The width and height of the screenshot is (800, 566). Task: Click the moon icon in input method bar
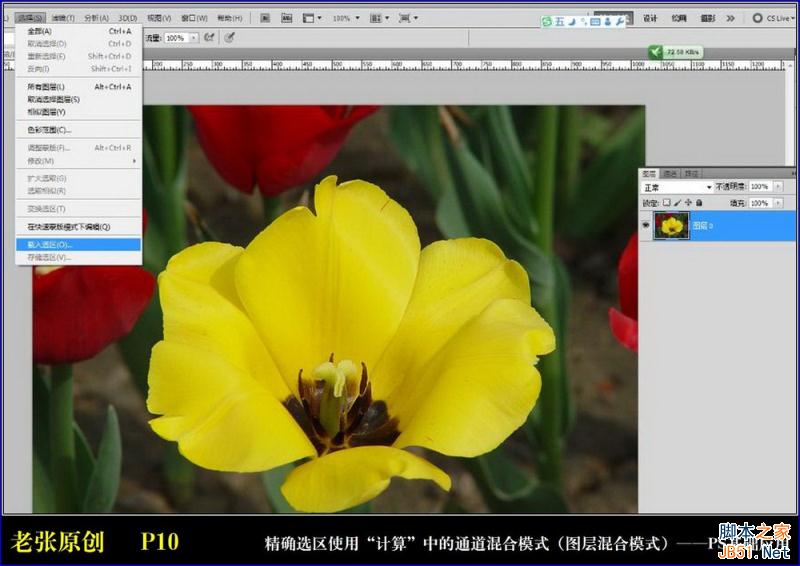tap(572, 21)
